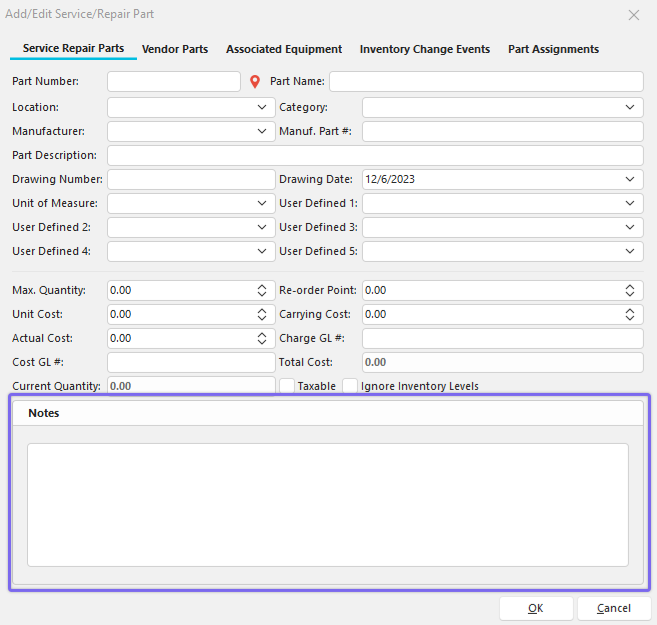657x625 pixels.
Task: Click the Cancel button
Action: pyautogui.click(x=613, y=608)
